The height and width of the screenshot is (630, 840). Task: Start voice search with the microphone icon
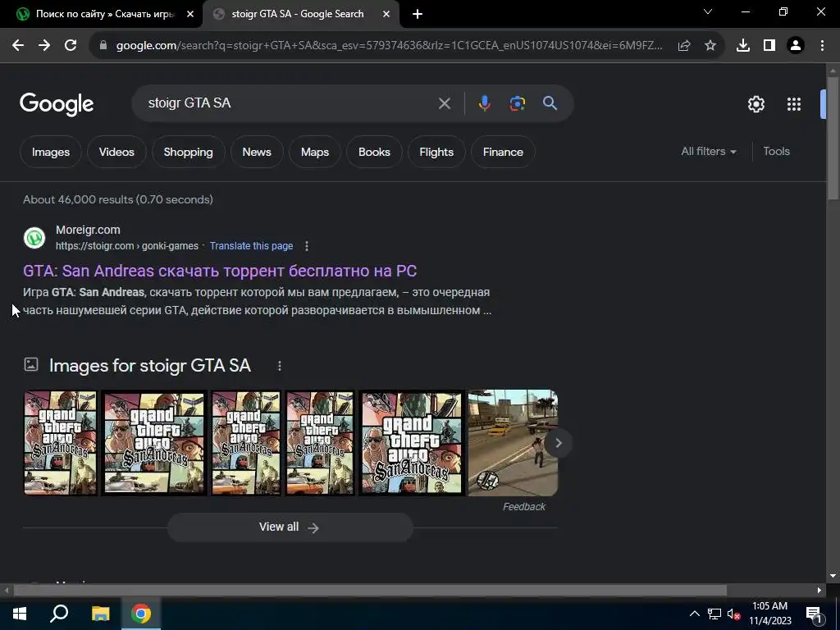pyautogui.click(x=484, y=103)
